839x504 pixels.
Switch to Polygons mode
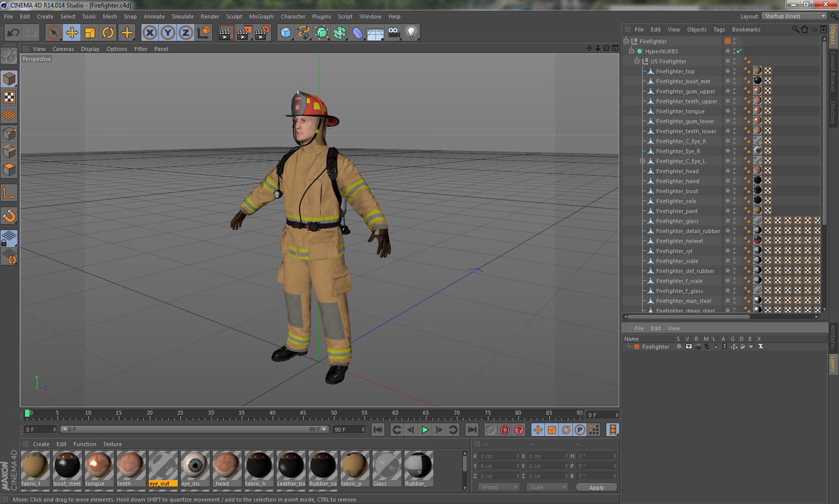pyautogui.click(x=9, y=170)
